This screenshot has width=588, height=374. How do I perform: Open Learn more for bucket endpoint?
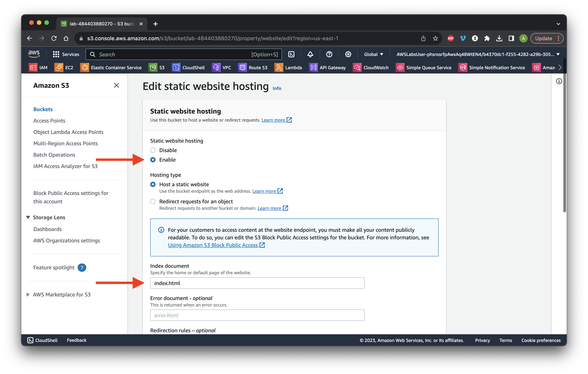click(267, 191)
